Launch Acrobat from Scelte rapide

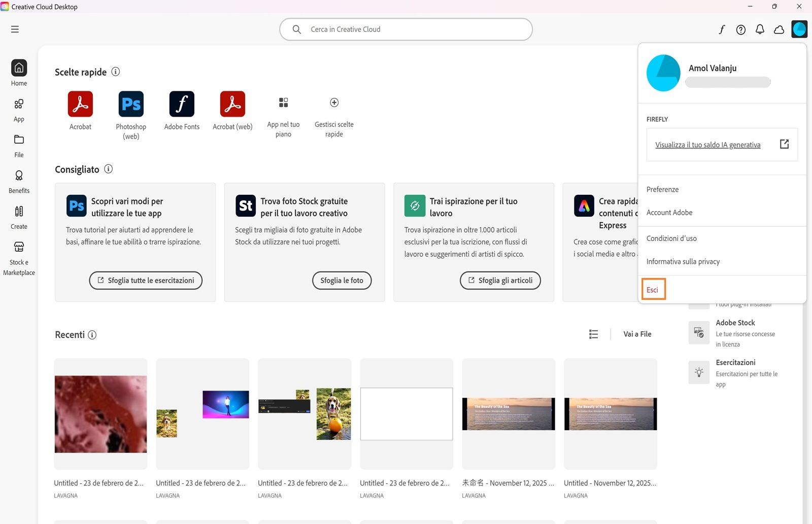point(80,104)
